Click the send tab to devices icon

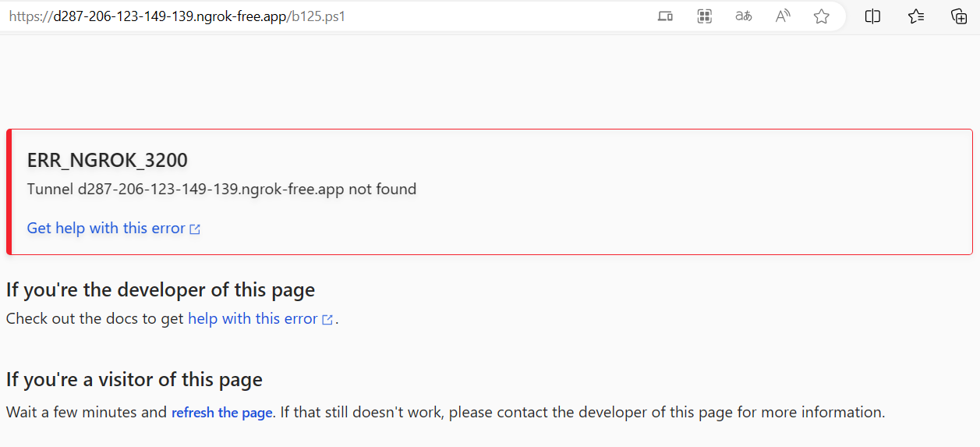(x=665, y=16)
